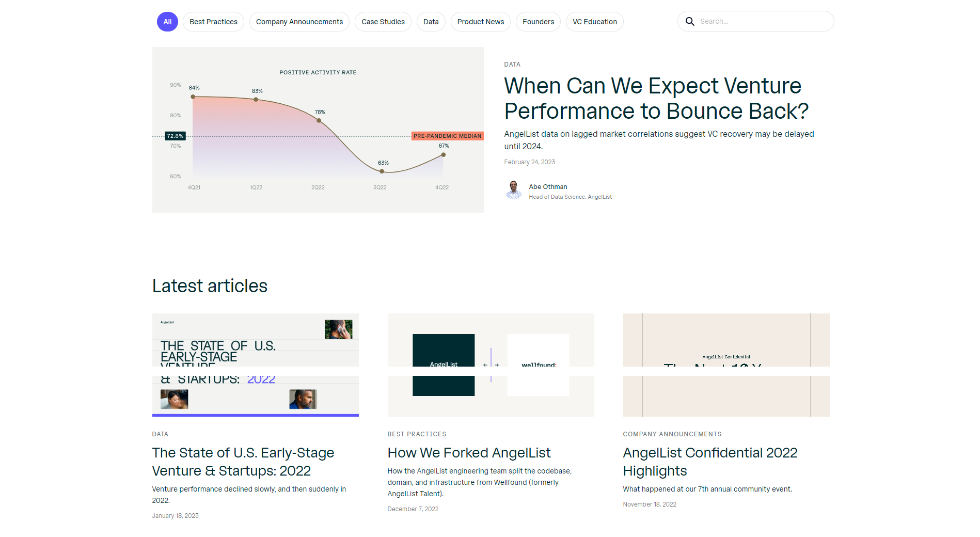This screenshot has width=980, height=537.
Task: Open the AngelList Wellfound fork thumbnail
Action: 491,365
